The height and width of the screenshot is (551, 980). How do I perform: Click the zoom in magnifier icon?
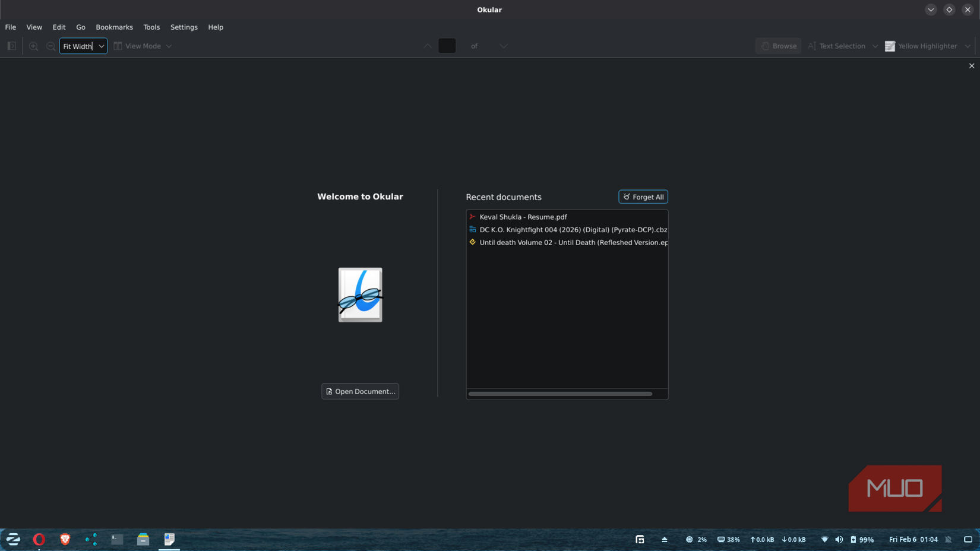point(33,46)
